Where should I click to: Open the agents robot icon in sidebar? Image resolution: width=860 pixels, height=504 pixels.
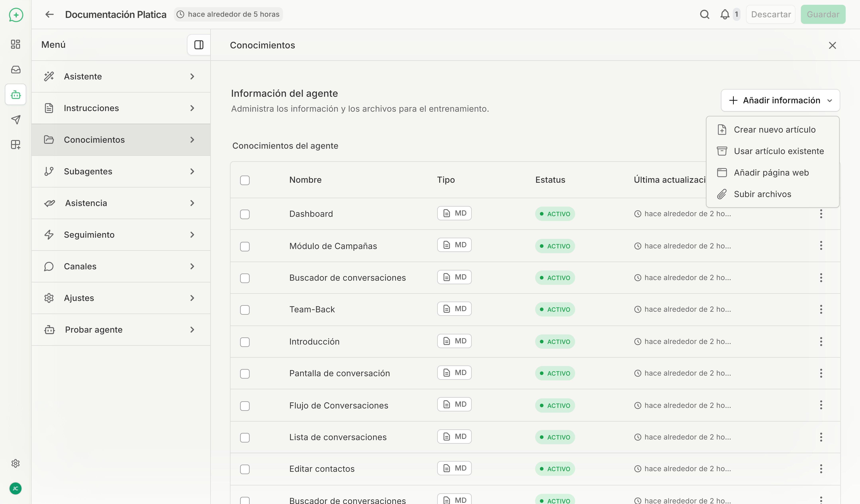pyautogui.click(x=15, y=95)
